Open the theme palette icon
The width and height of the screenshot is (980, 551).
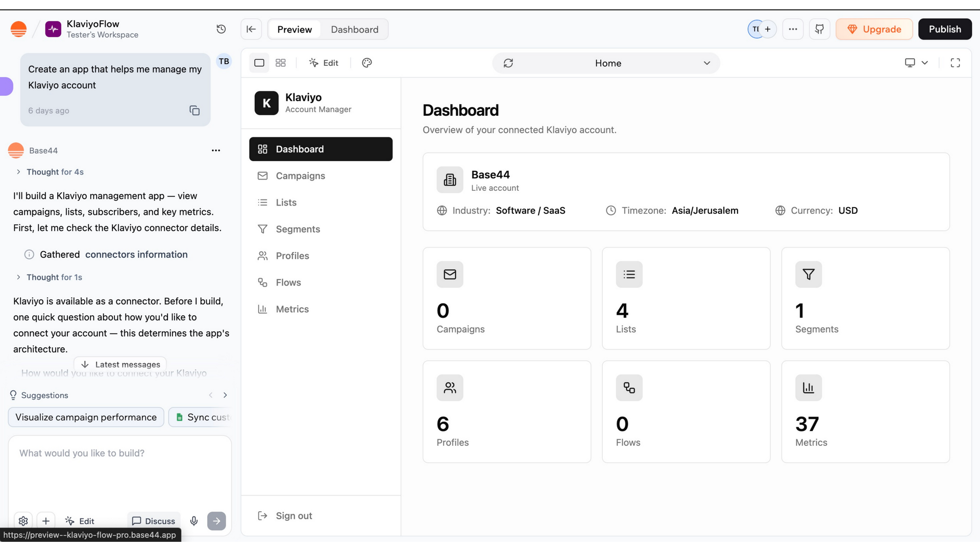[367, 63]
